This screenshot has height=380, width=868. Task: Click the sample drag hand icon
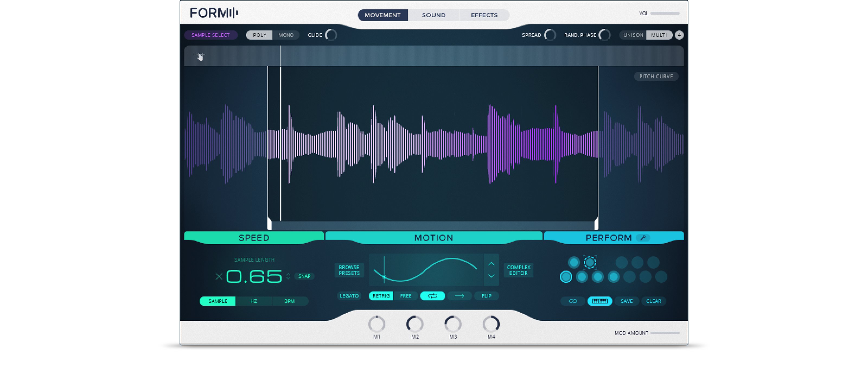point(199,56)
